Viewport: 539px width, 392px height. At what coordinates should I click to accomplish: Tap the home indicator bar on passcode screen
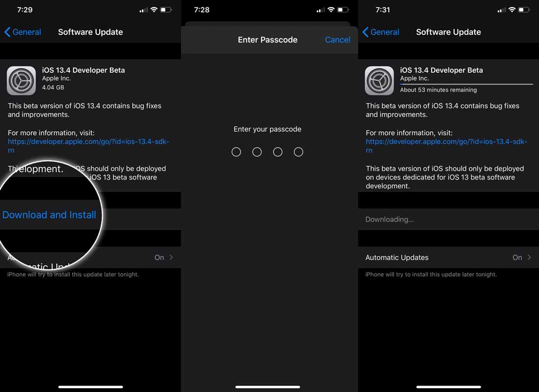(x=268, y=387)
